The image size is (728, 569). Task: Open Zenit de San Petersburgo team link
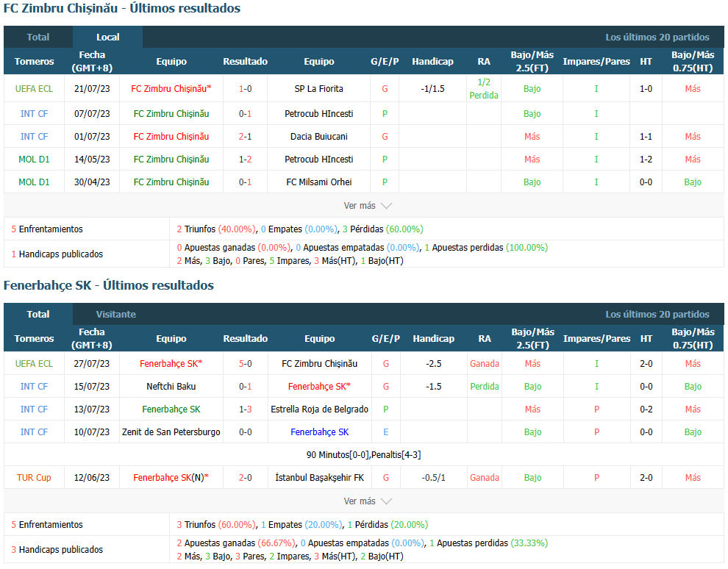tap(171, 432)
